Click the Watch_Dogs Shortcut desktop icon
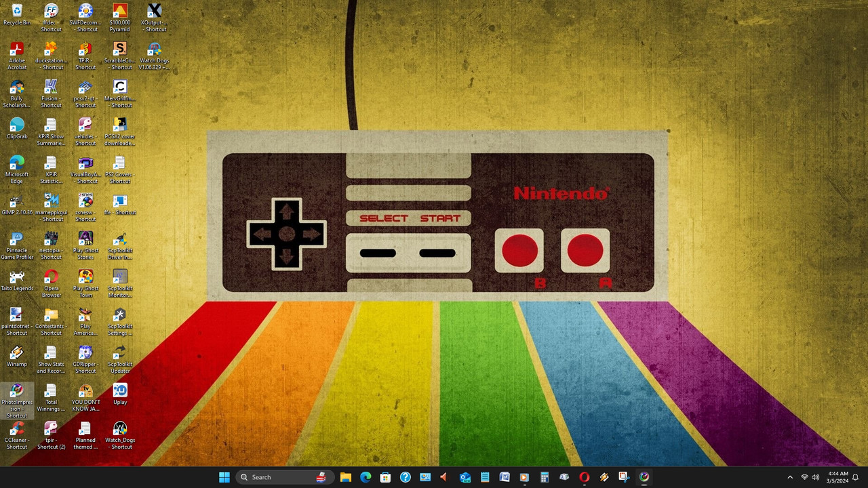Viewport: 868px width, 488px height. (119, 435)
